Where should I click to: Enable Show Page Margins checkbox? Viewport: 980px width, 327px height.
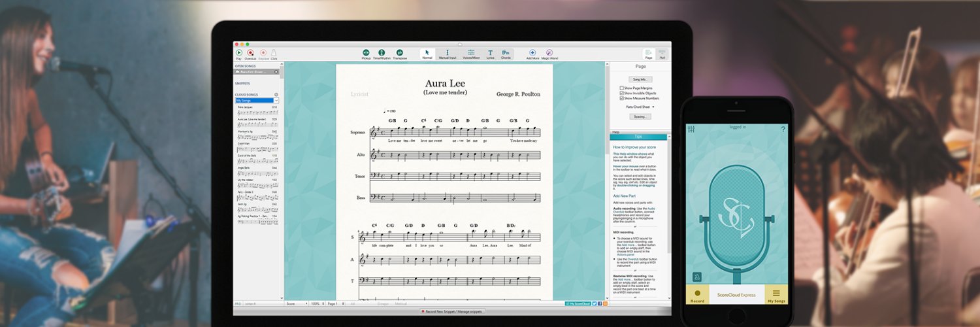coord(621,88)
